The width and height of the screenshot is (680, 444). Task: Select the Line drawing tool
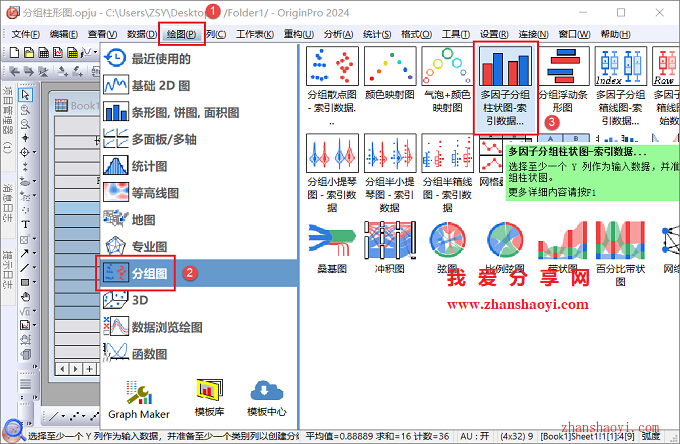coord(24,268)
